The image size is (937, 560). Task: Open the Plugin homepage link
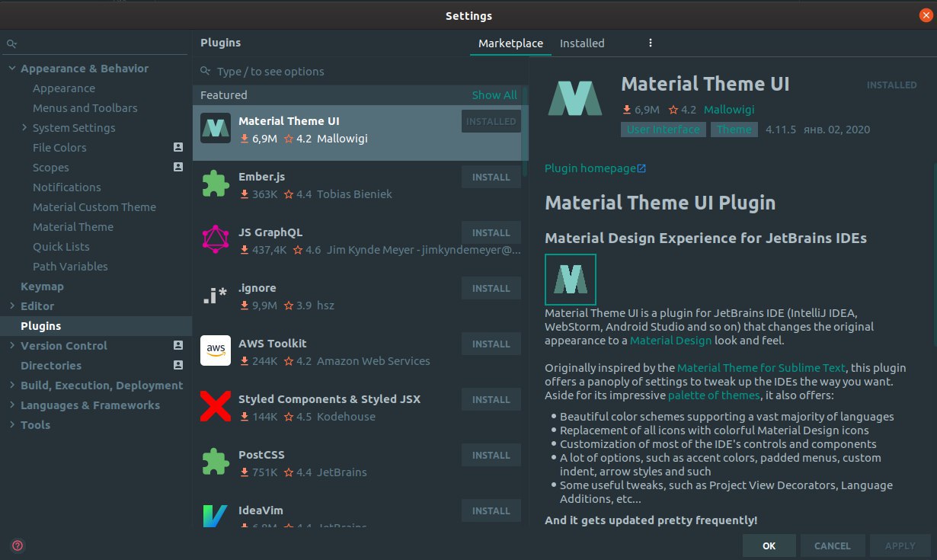tap(595, 168)
